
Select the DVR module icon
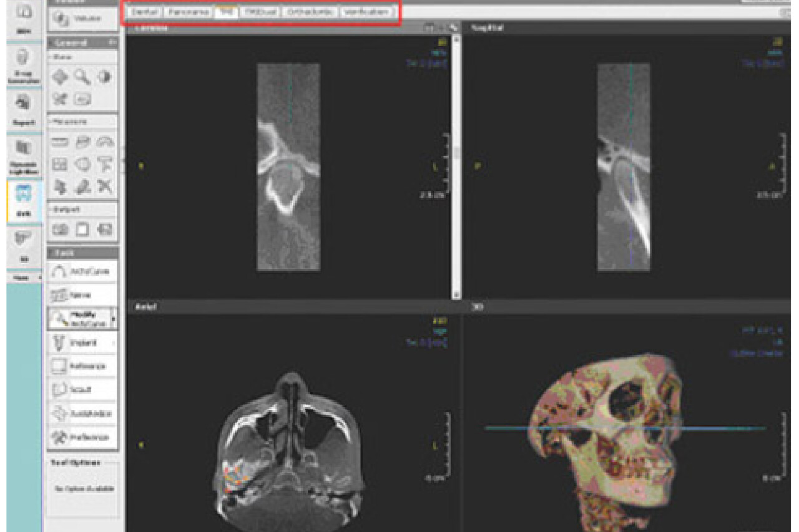24,201
